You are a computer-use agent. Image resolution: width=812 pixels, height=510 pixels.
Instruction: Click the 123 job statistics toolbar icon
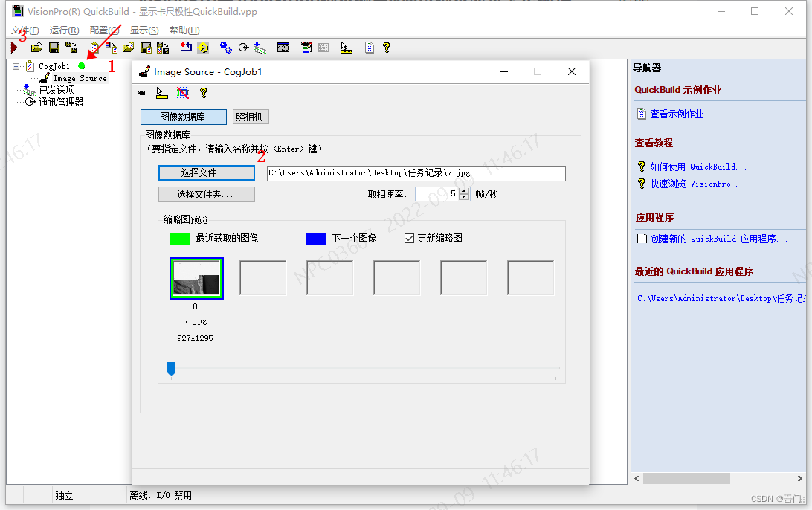point(283,47)
